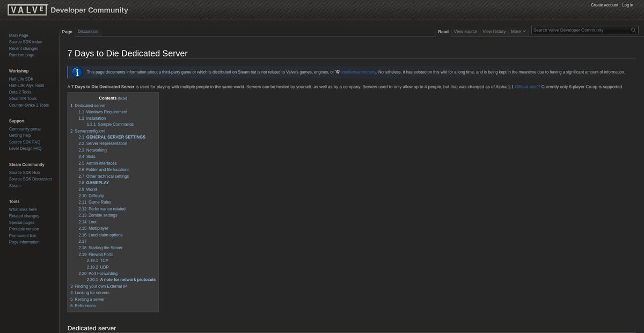Click the blue info icon in the notice

pyautogui.click(x=77, y=72)
